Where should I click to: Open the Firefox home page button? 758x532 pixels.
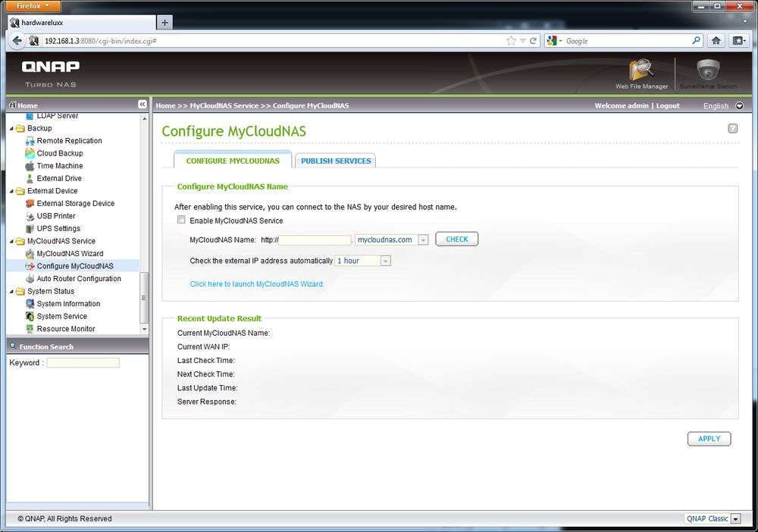click(716, 41)
